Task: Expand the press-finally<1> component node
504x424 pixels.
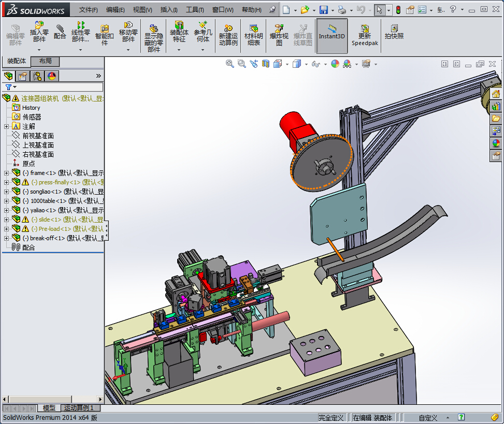Action: pyautogui.click(x=6, y=182)
